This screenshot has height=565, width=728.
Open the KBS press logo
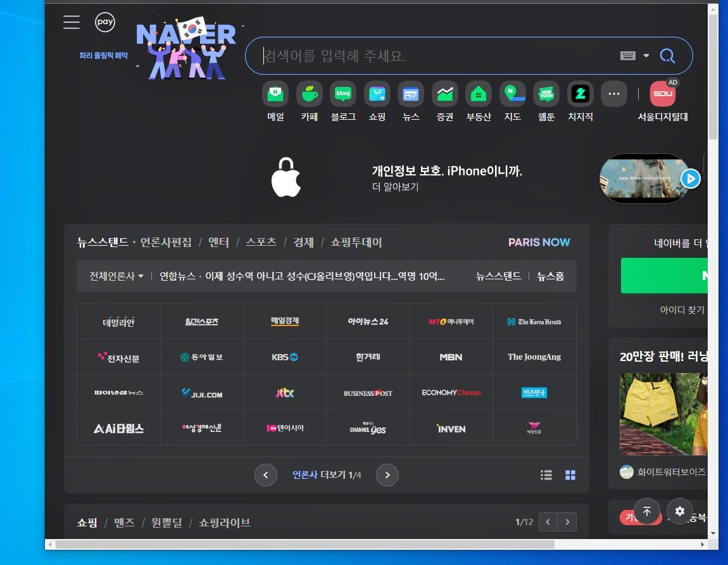point(285,357)
